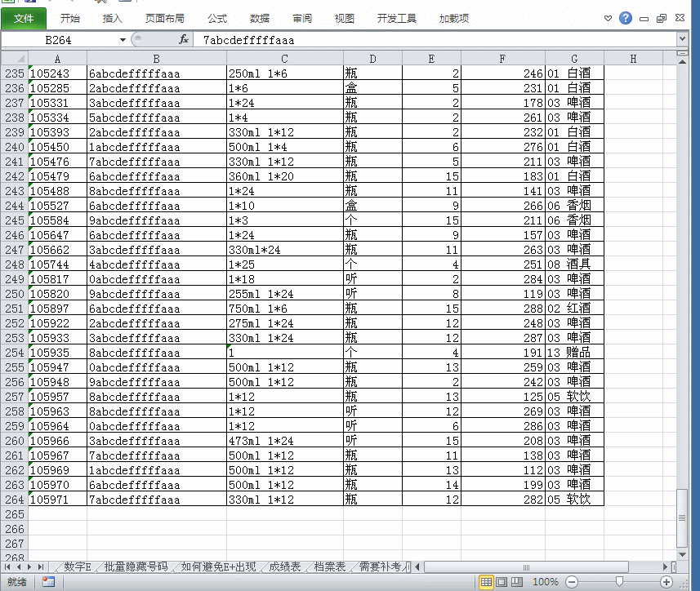Open the 视图 ribbon tab
The height and width of the screenshot is (591, 700).
345,19
